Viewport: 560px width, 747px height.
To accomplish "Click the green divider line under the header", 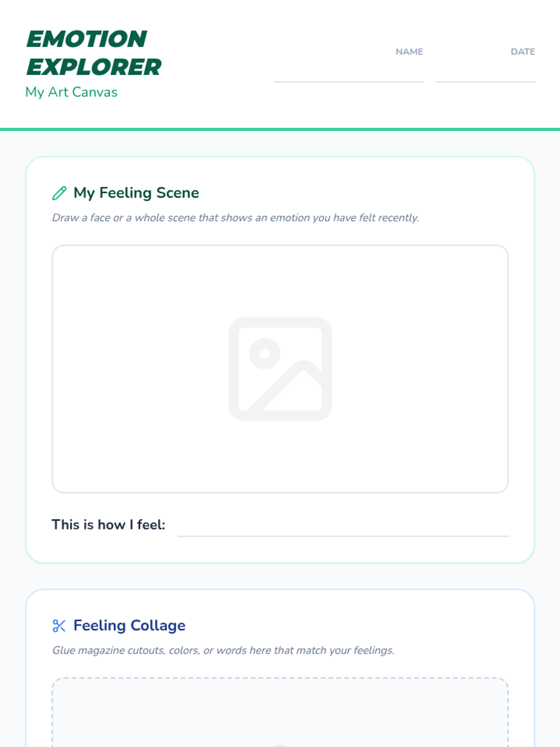I will coord(280,129).
